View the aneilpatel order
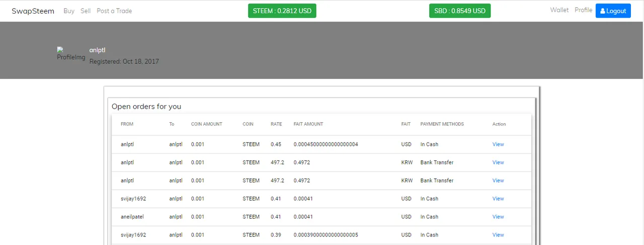644x245 pixels. [498, 217]
